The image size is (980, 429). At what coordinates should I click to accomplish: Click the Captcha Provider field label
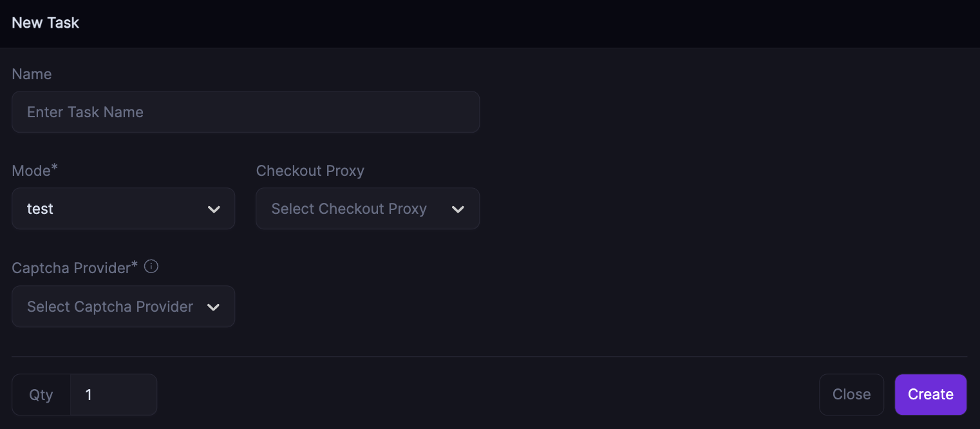(x=75, y=268)
